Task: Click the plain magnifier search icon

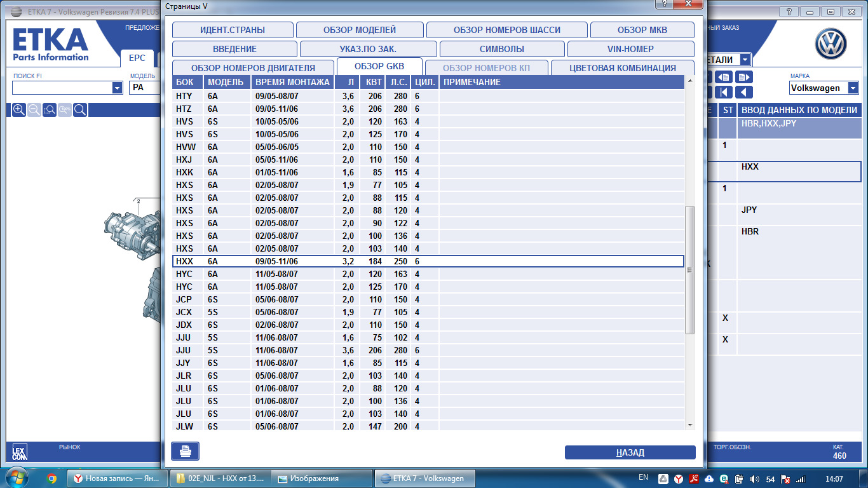Action: tap(80, 110)
